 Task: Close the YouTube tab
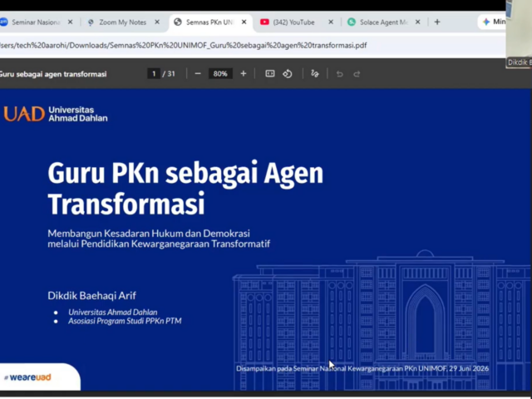(x=331, y=22)
